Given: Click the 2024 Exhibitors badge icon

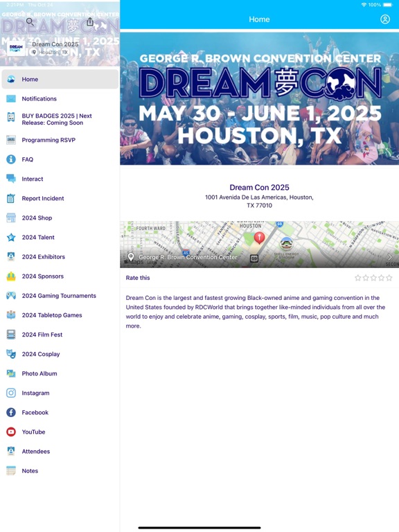Looking at the screenshot, I should 11,256.
